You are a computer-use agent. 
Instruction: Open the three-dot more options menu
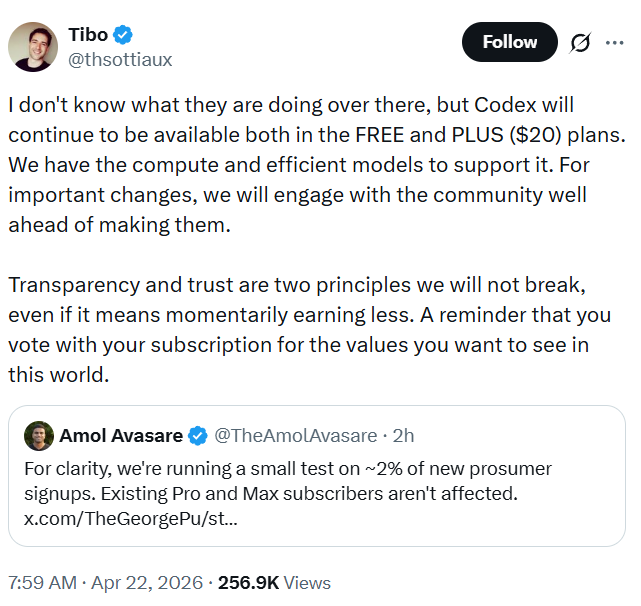click(x=614, y=43)
